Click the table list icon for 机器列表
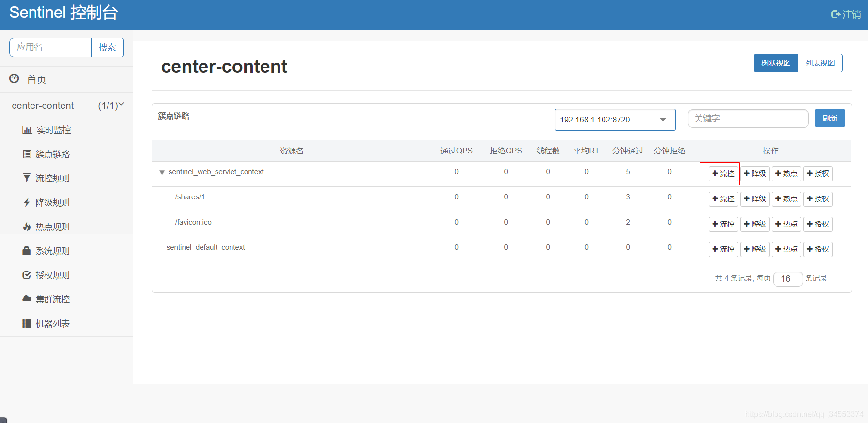This screenshot has width=868, height=423. [27, 323]
